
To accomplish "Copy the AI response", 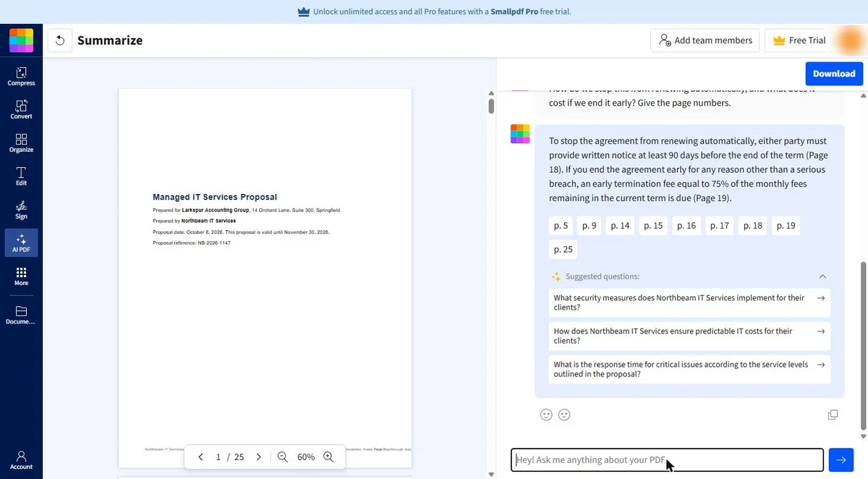I will point(833,415).
